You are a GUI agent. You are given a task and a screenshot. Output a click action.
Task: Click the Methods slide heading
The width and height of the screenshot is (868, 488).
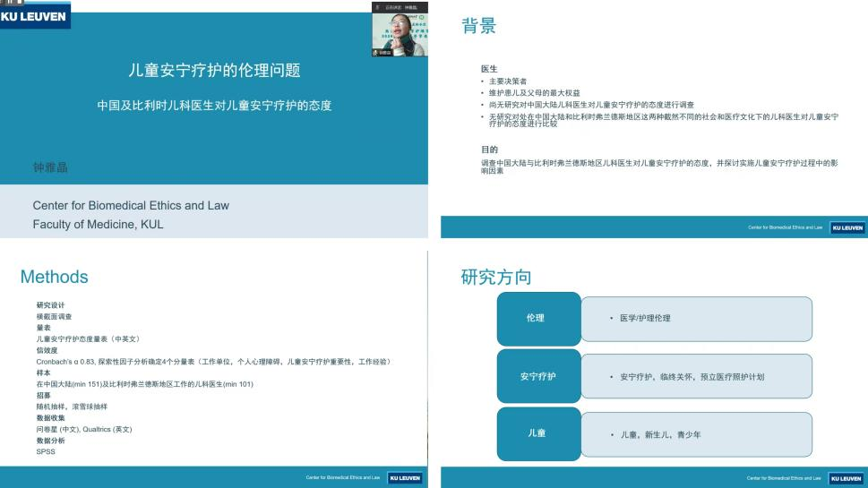[54, 277]
